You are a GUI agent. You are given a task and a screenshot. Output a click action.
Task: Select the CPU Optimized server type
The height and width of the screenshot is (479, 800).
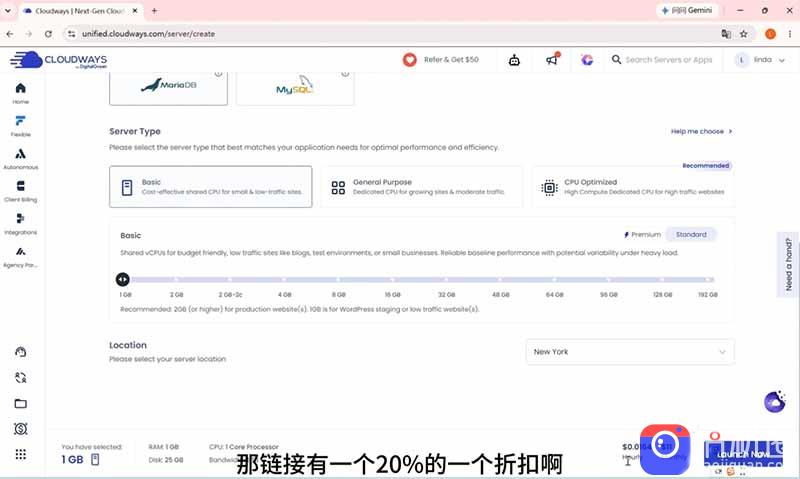coord(633,187)
